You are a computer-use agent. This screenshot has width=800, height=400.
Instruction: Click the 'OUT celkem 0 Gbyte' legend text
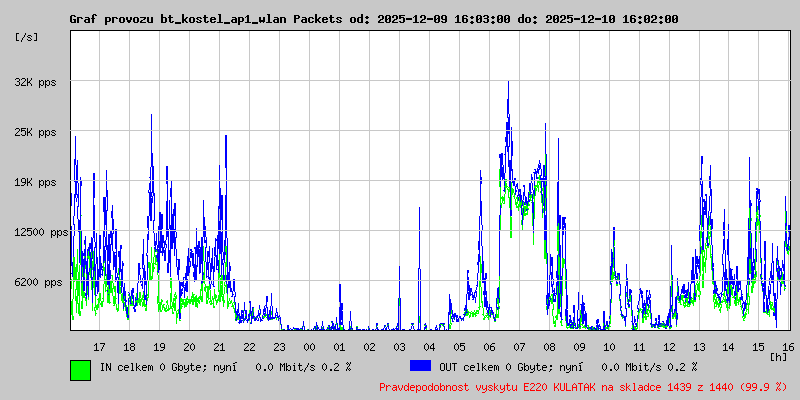point(495,367)
